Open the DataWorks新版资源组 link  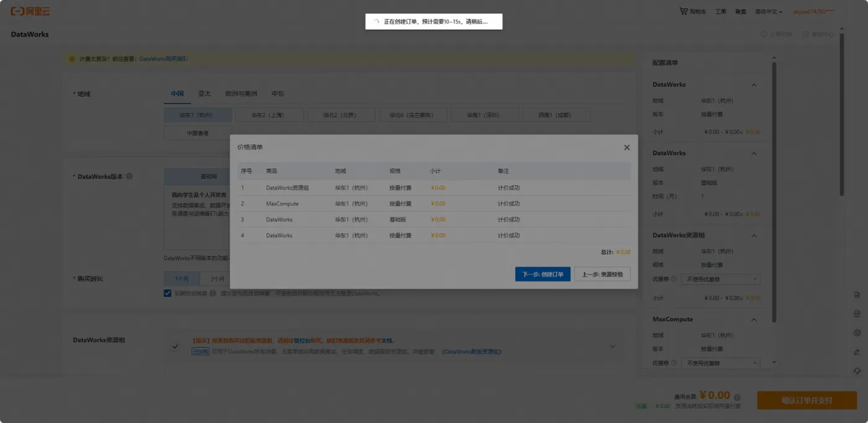(472, 352)
